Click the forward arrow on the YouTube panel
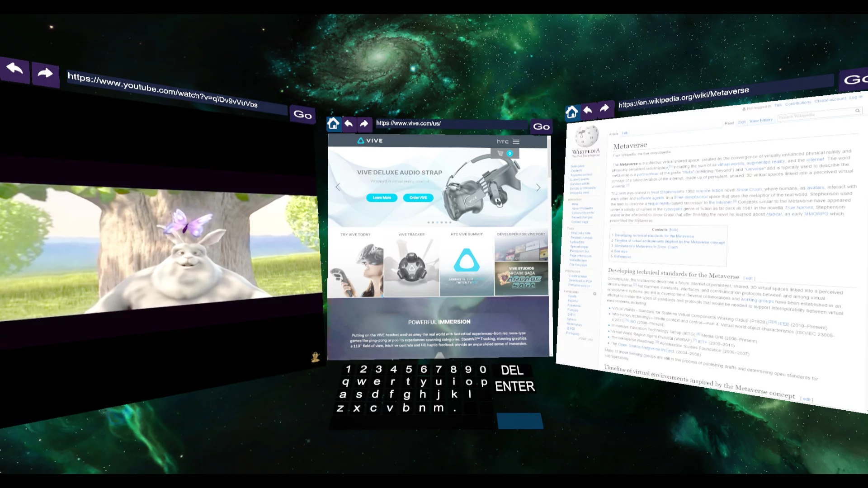The width and height of the screenshot is (868, 488). [x=45, y=74]
